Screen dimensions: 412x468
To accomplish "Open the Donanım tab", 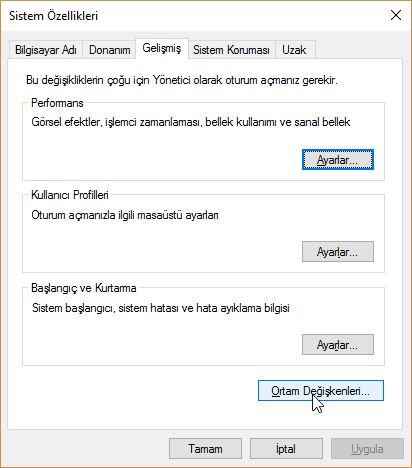I will pyautogui.click(x=109, y=50).
